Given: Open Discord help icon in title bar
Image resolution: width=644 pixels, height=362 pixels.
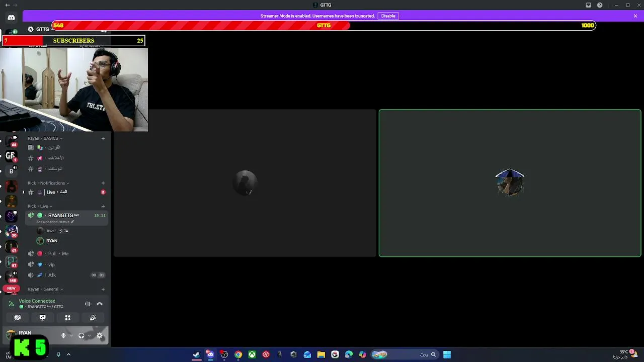Looking at the screenshot, I should [600, 5].
